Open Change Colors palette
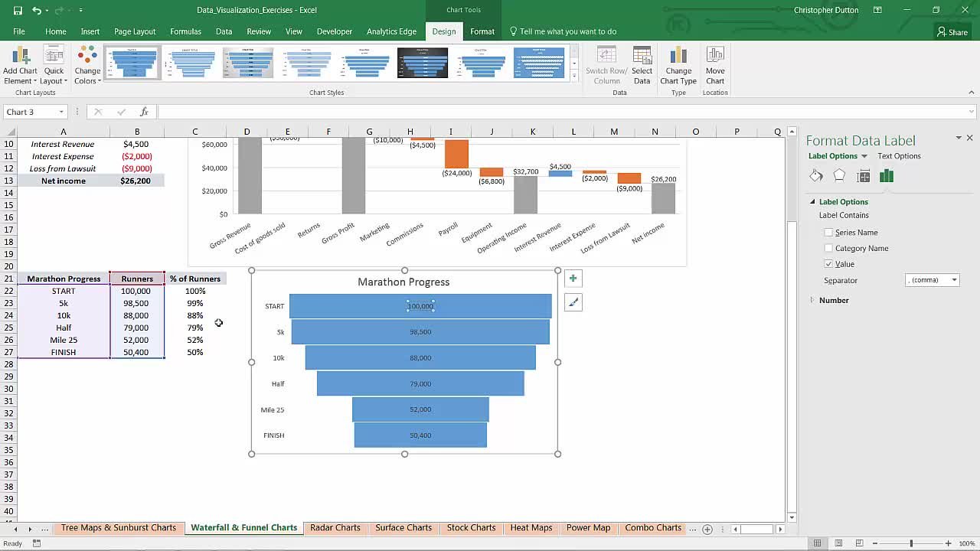 click(x=87, y=66)
